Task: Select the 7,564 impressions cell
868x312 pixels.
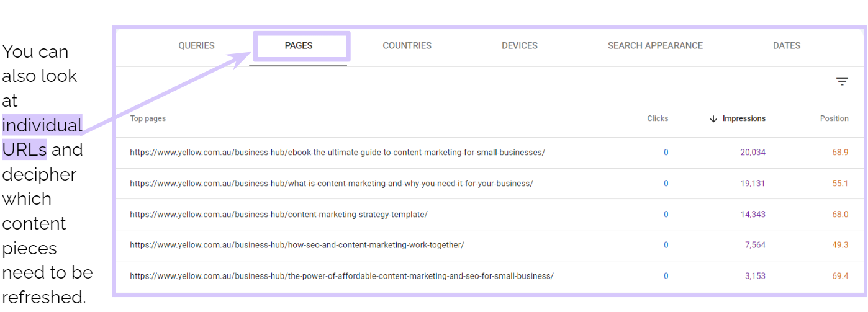Action: click(755, 245)
